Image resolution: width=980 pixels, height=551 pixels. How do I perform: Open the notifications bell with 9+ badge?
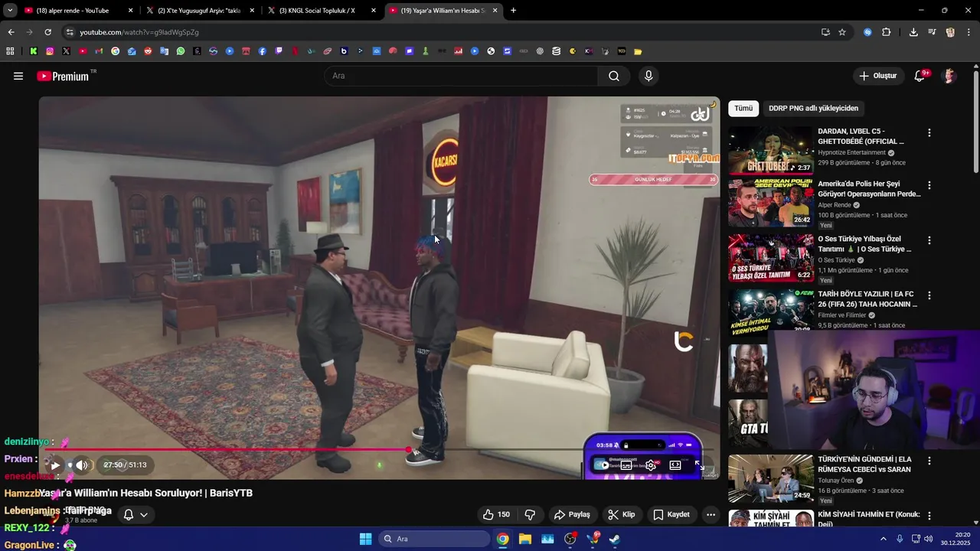920,76
